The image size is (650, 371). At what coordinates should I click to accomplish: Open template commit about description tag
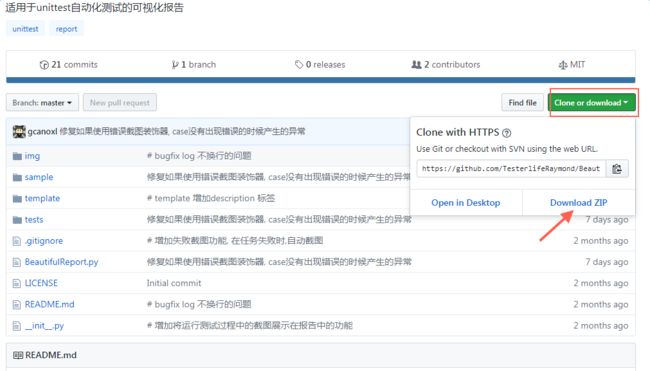coord(211,198)
